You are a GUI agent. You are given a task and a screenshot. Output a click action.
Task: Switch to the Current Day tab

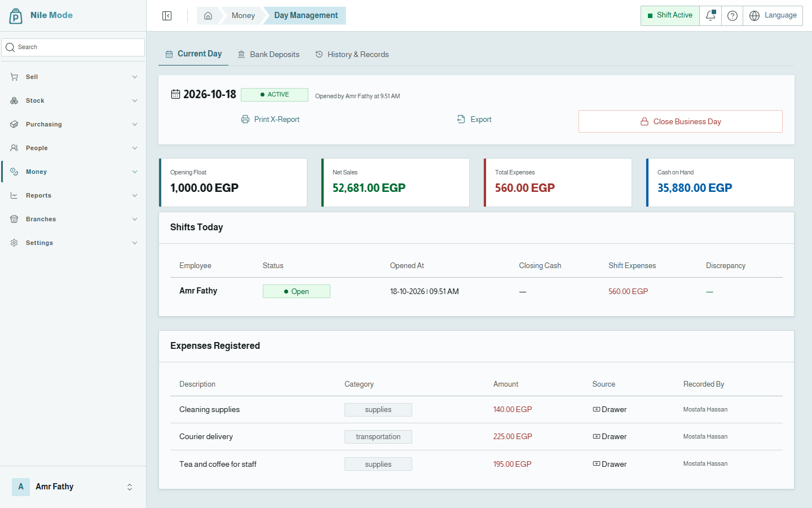(x=193, y=54)
